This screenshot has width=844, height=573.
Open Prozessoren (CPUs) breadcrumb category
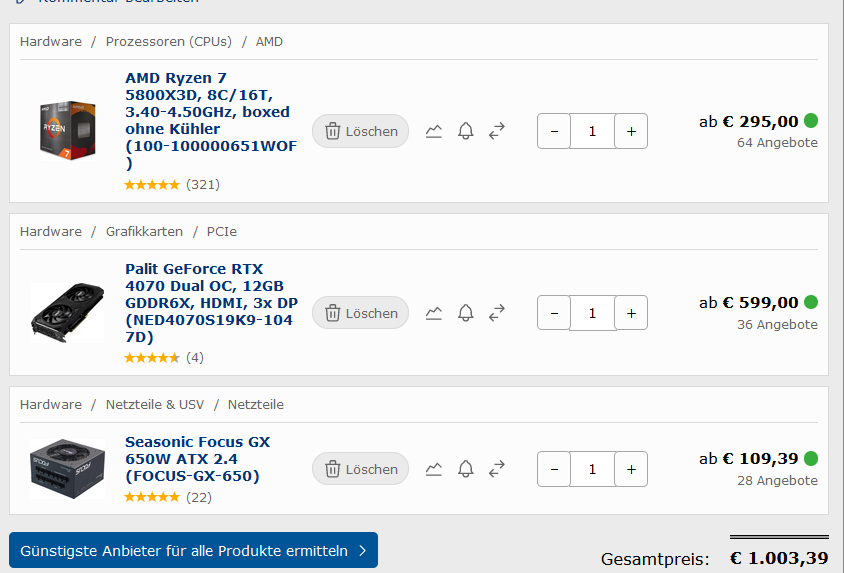click(168, 41)
